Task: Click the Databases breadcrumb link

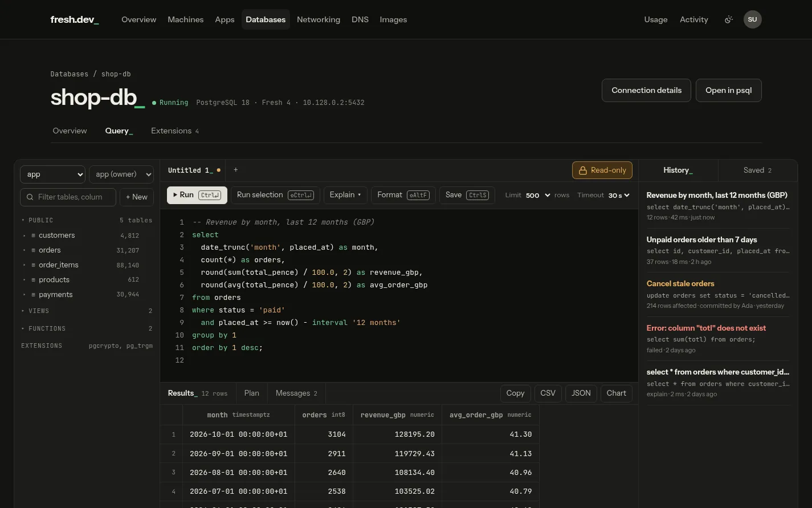Action: pyautogui.click(x=69, y=74)
